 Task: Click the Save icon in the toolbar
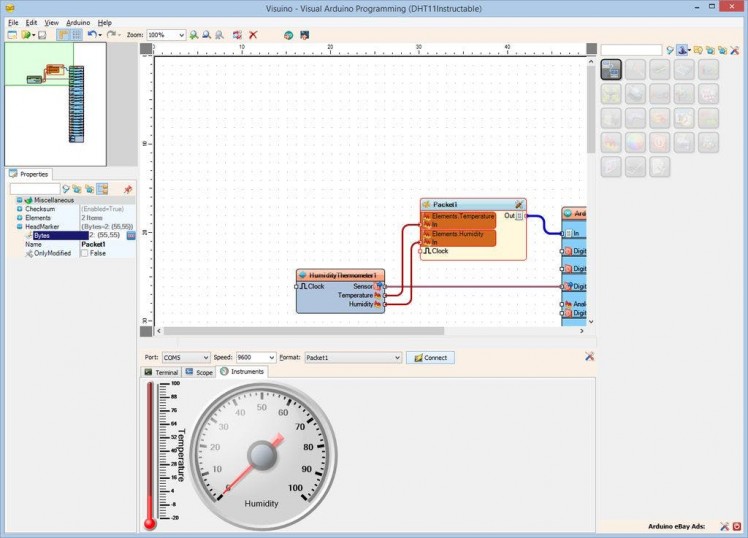(42, 35)
